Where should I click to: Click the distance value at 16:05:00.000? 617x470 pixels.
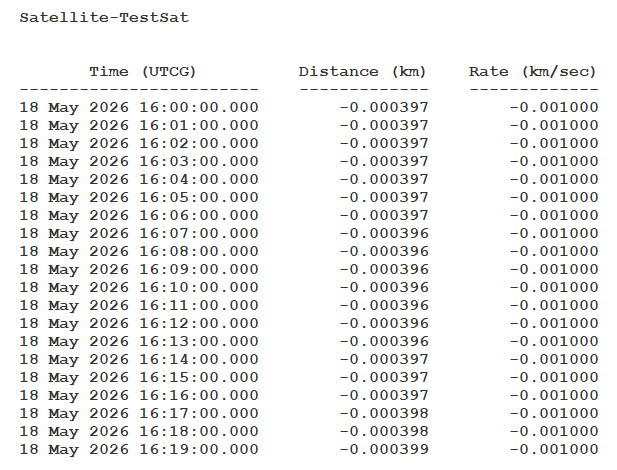(x=384, y=197)
